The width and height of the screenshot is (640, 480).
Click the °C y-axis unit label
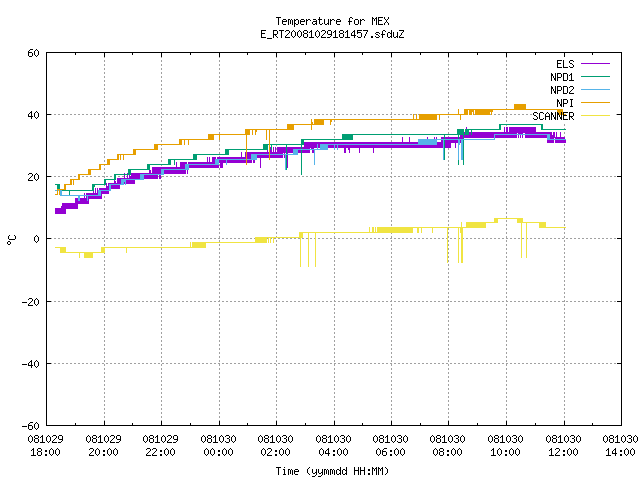coord(12,240)
